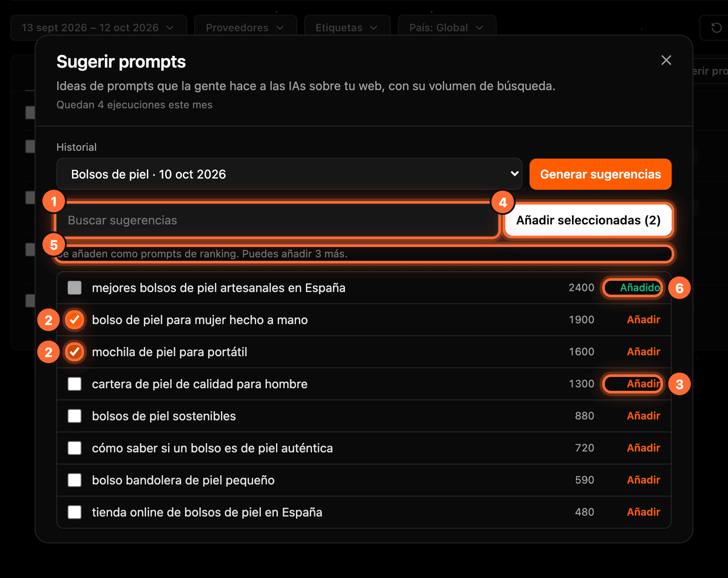
Task: Click search volume value 480
Action: tap(584, 512)
